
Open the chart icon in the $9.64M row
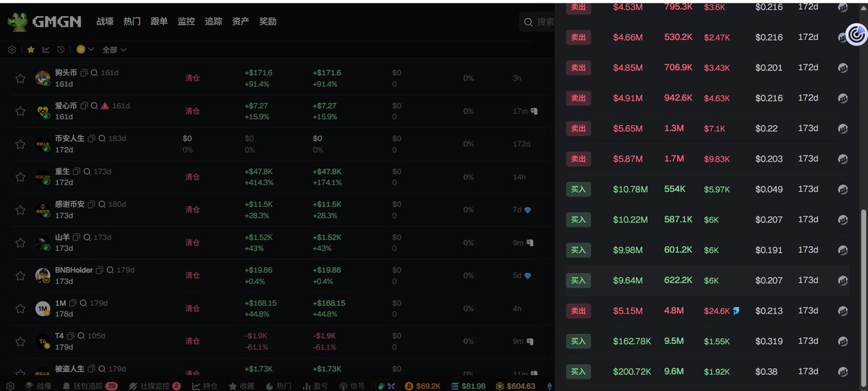[x=843, y=280]
